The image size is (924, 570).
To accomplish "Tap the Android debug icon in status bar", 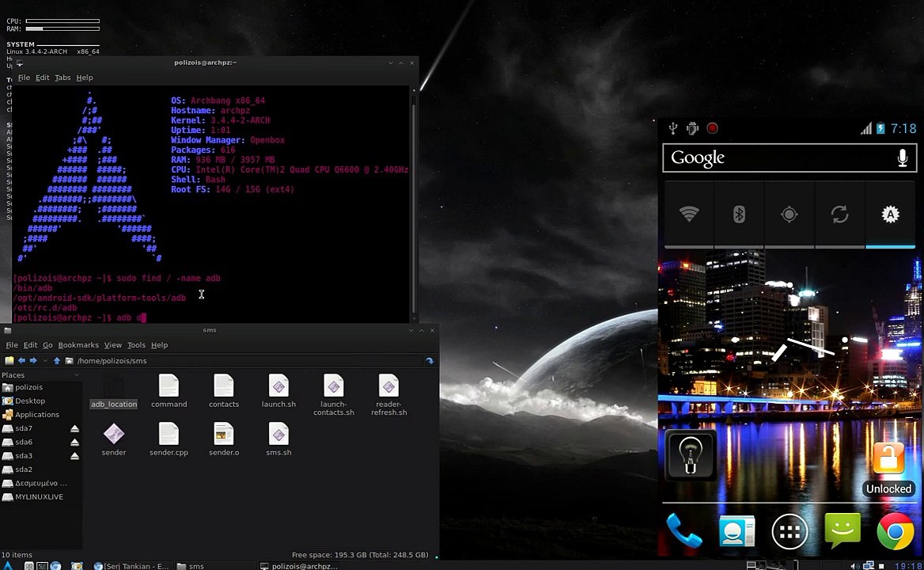I will pyautogui.click(x=692, y=128).
